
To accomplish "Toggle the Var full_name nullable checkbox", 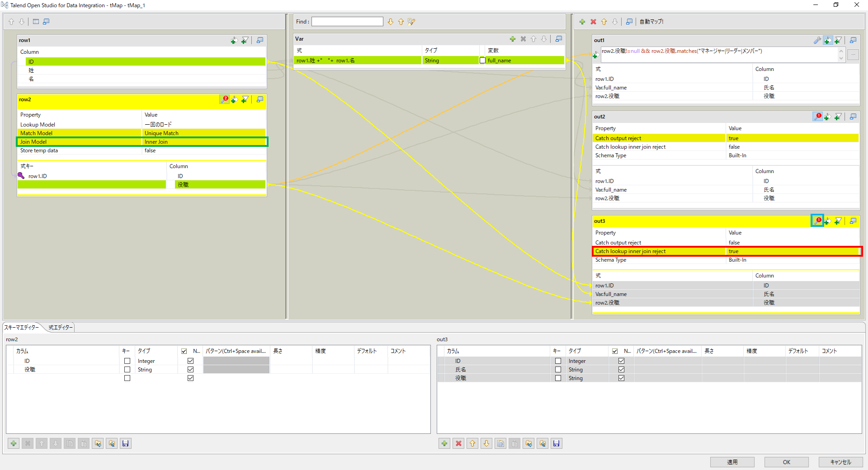I will coord(482,61).
